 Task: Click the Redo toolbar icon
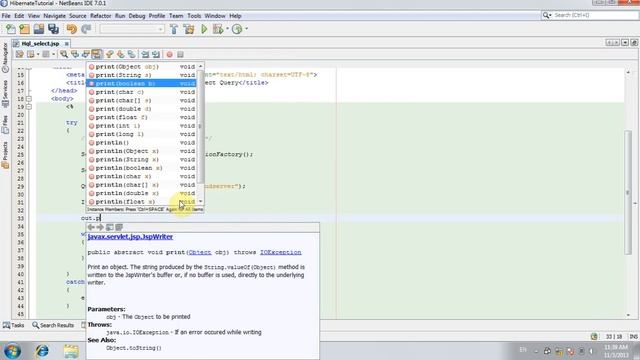pyautogui.click(x=86, y=29)
